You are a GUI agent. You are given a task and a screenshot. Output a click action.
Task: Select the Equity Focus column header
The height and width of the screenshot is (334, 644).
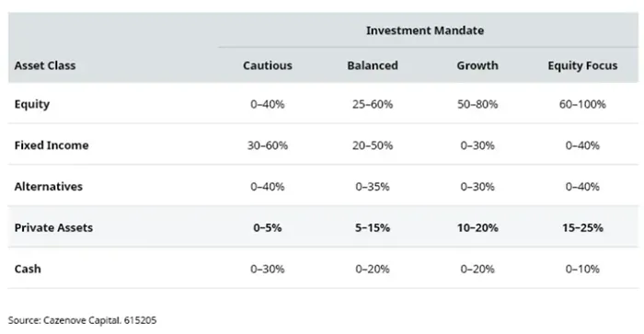(582, 65)
